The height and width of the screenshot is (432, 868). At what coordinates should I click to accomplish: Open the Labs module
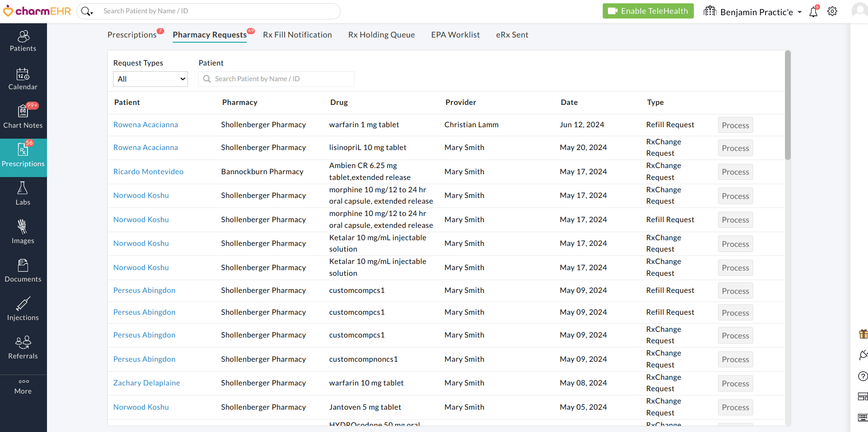point(23,195)
